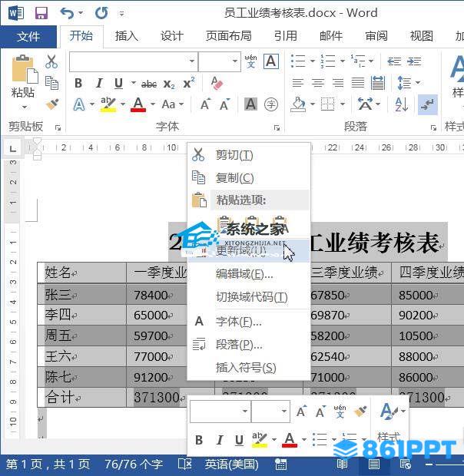Apply the yellow text highlight color in the ribbon
464x476 pixels.
[x=108, y=104]
